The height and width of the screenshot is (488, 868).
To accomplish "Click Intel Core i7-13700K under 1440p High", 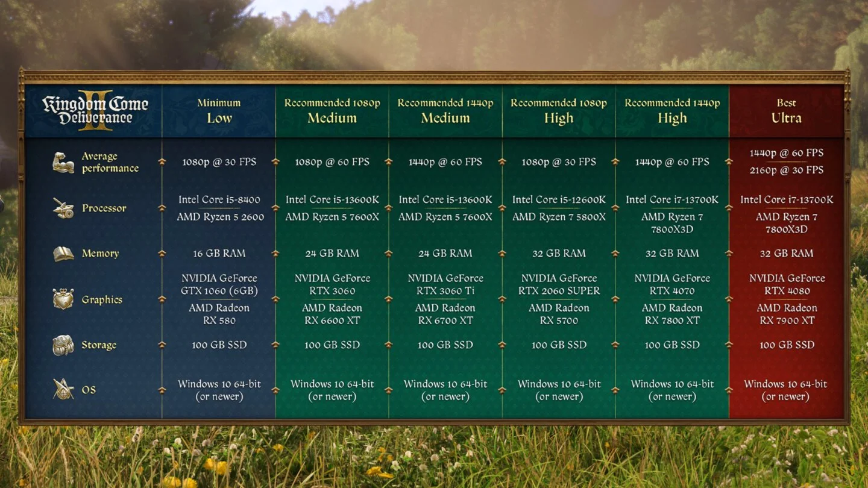I will click(672, 199).
